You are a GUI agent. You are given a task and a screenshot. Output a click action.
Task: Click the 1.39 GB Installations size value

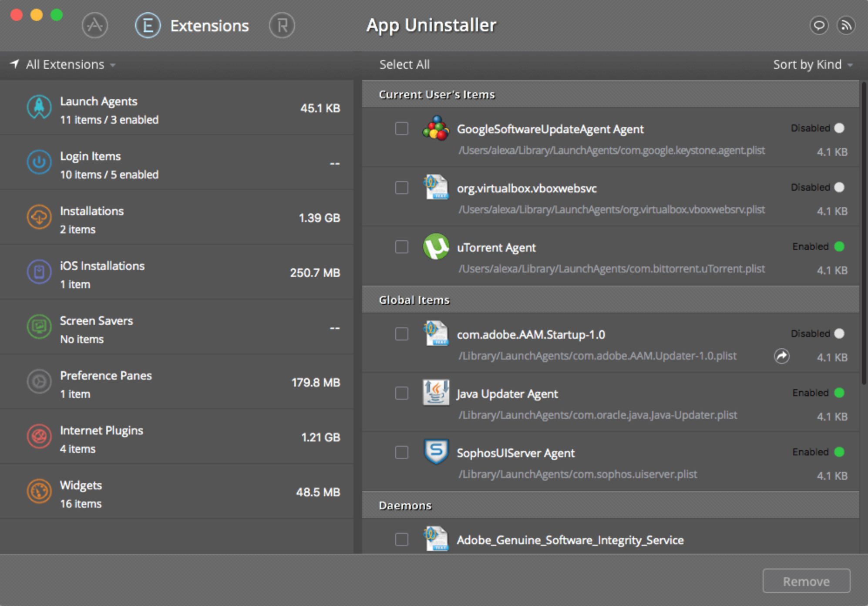(319, 218)
